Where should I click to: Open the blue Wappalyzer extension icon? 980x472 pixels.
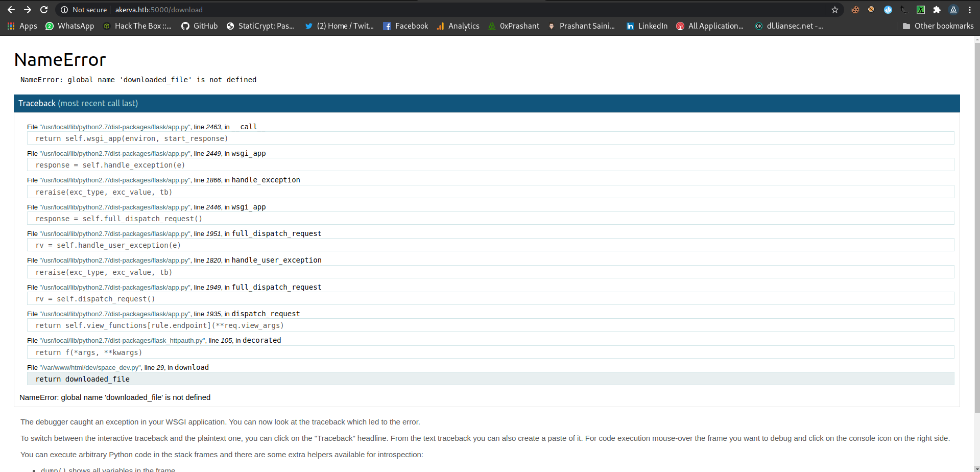[888, 9]
